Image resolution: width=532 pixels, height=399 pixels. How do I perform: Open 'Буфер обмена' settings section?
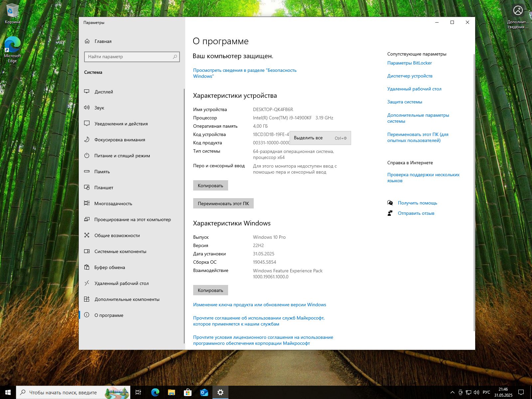pyautogui.click(x=131, y=267)
